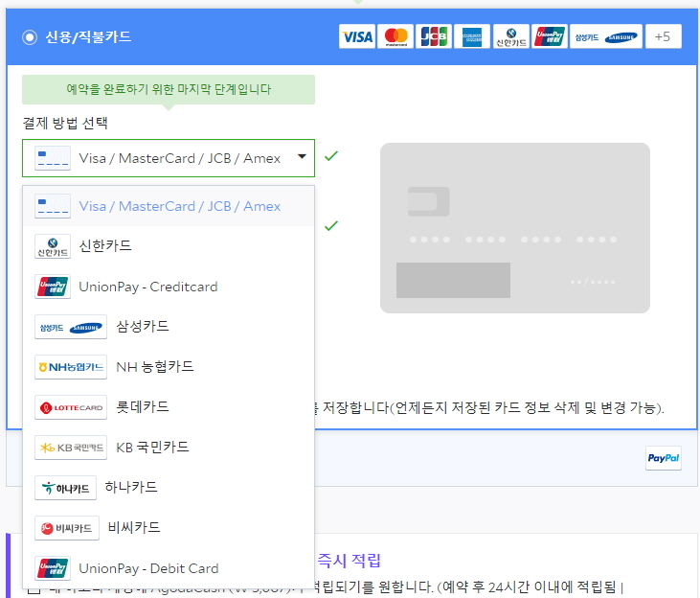Open the payment method dropdown arrow
The height and width of the screenshot is (598, 700).
302,156
